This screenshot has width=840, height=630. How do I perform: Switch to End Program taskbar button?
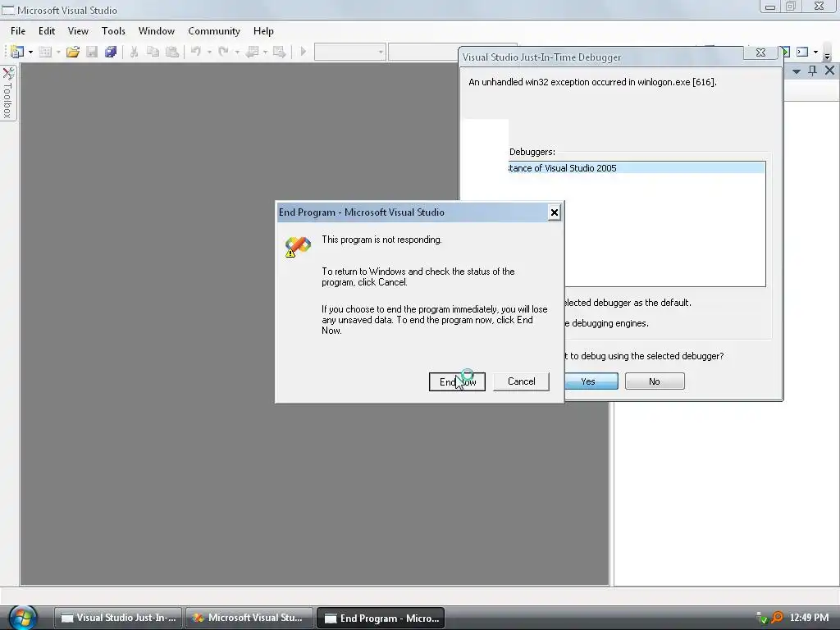pyautogui.click(x=381, y=618)
